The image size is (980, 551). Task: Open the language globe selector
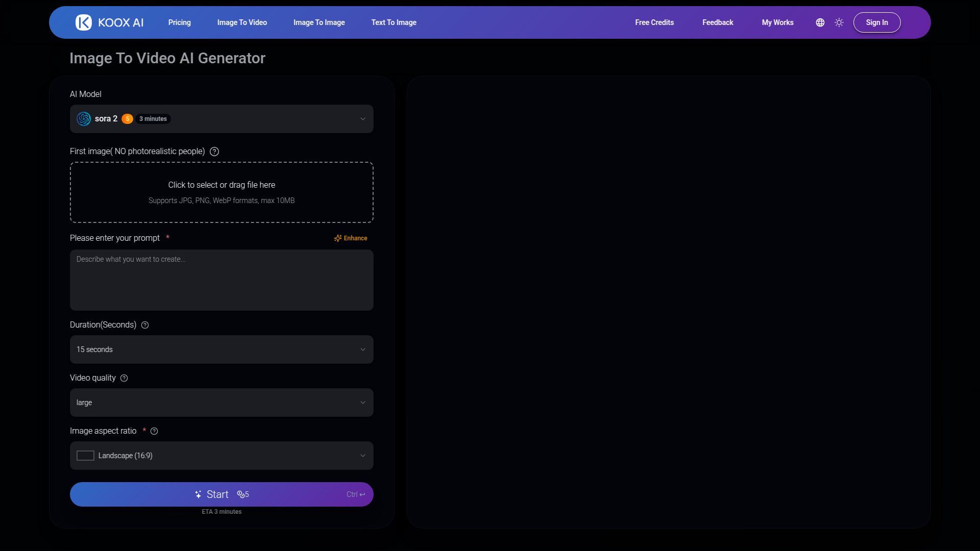click(820, 22)
